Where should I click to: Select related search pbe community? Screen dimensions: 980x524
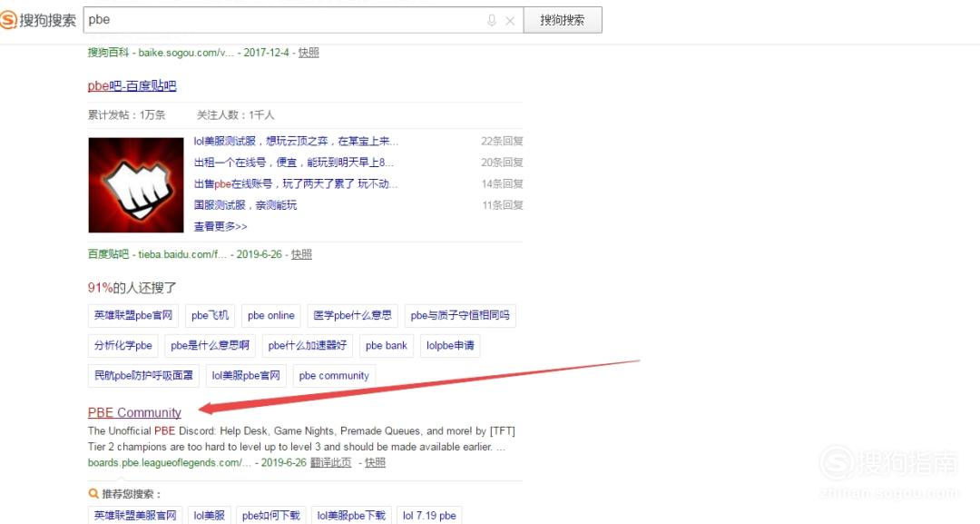334,375
